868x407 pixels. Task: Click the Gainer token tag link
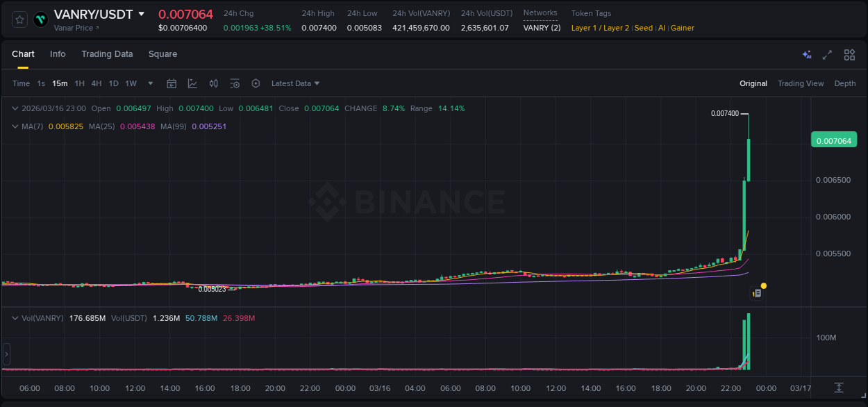coord(682,28)
